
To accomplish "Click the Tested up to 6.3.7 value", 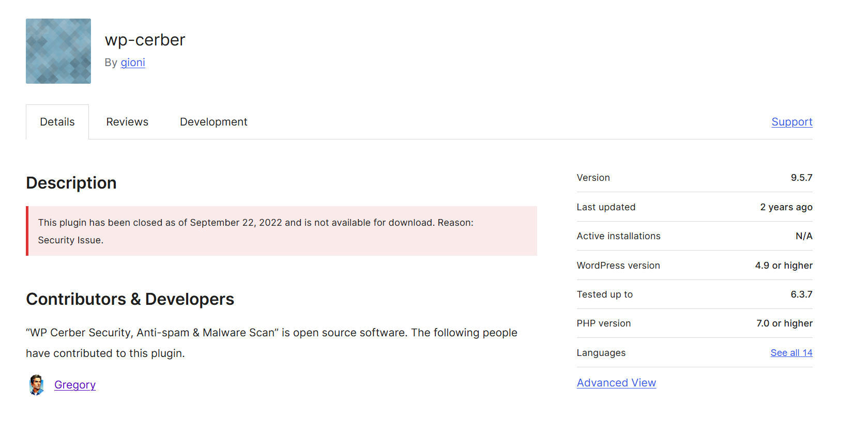I will tap(801, 294).
